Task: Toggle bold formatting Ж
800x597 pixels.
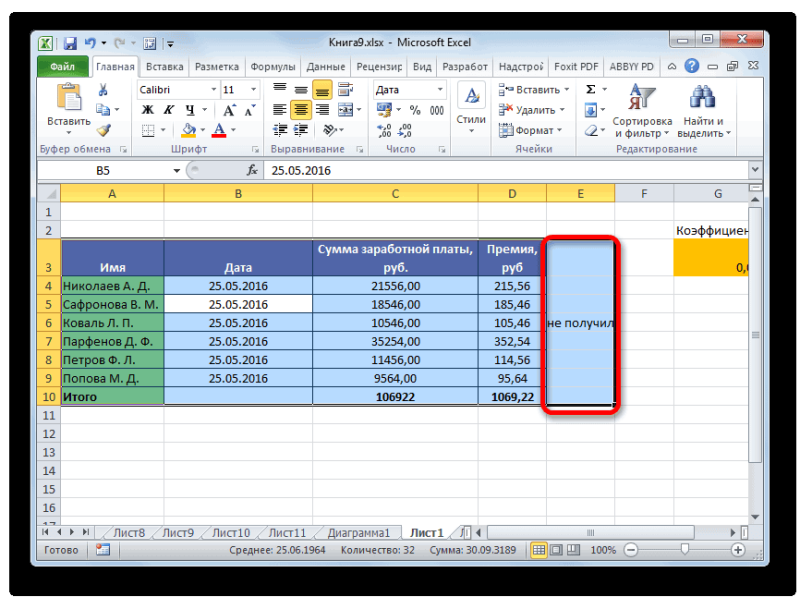Action: point(147,110)
